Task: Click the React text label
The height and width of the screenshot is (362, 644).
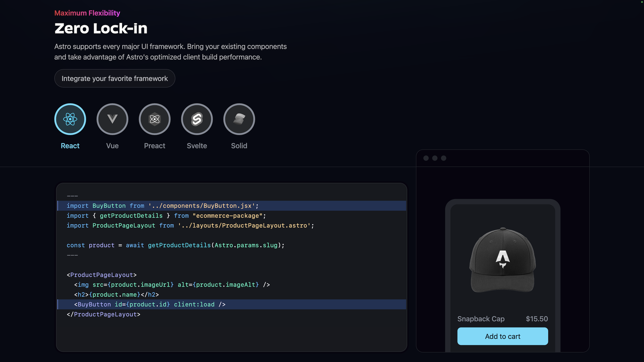Action: point(70,146)
